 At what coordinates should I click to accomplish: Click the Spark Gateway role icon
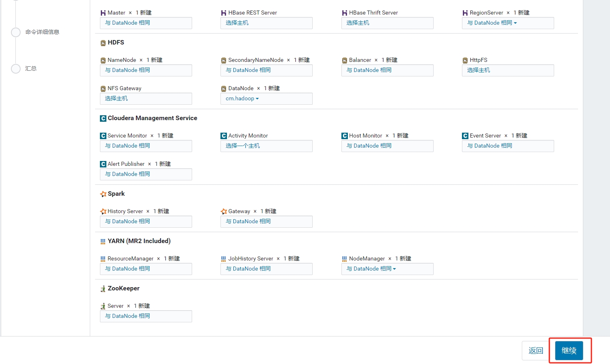click(224, 212)
